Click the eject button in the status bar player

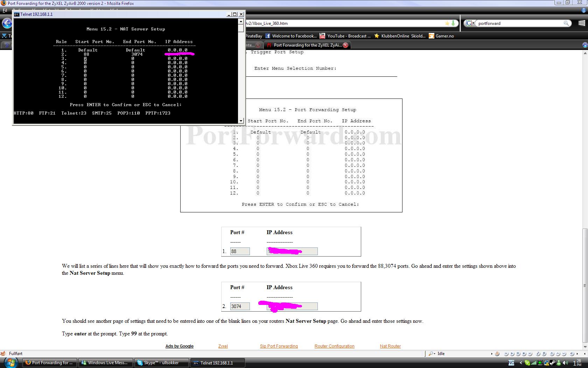(552, 354)
